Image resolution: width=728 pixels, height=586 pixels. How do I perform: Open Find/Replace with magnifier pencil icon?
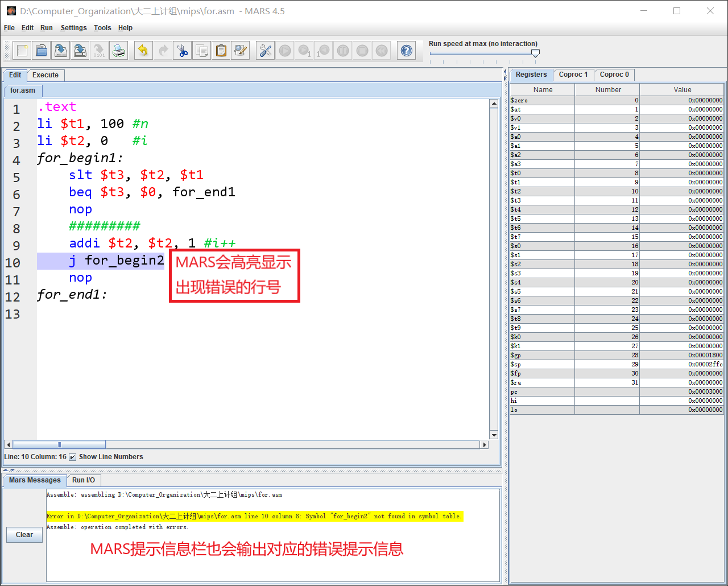(241, 51)
